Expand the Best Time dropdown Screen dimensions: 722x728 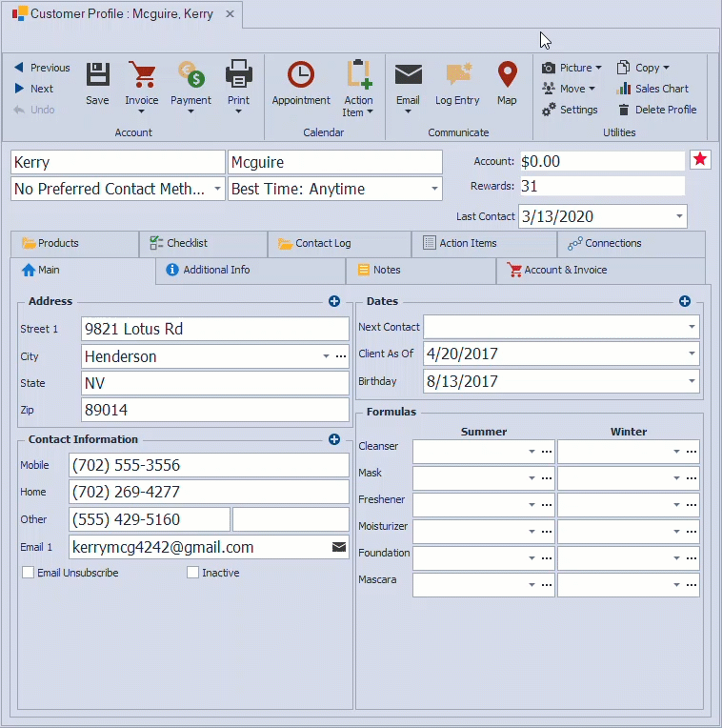434,189
